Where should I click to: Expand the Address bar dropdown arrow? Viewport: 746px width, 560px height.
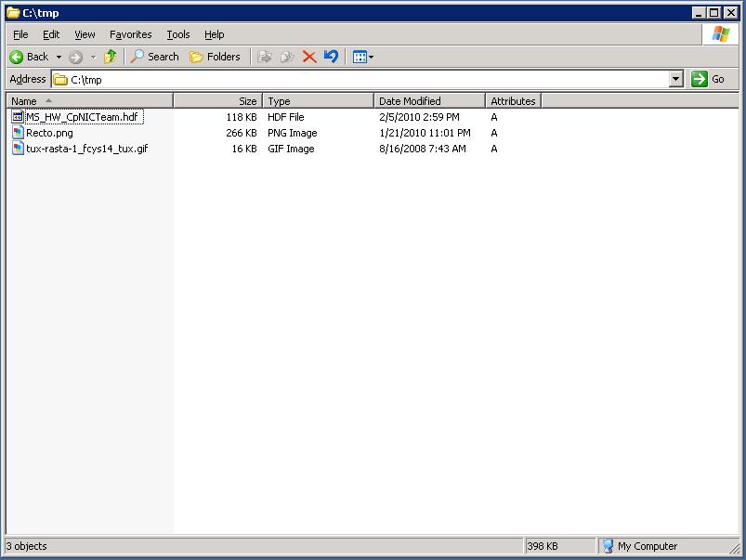click(x=675, y=80)
